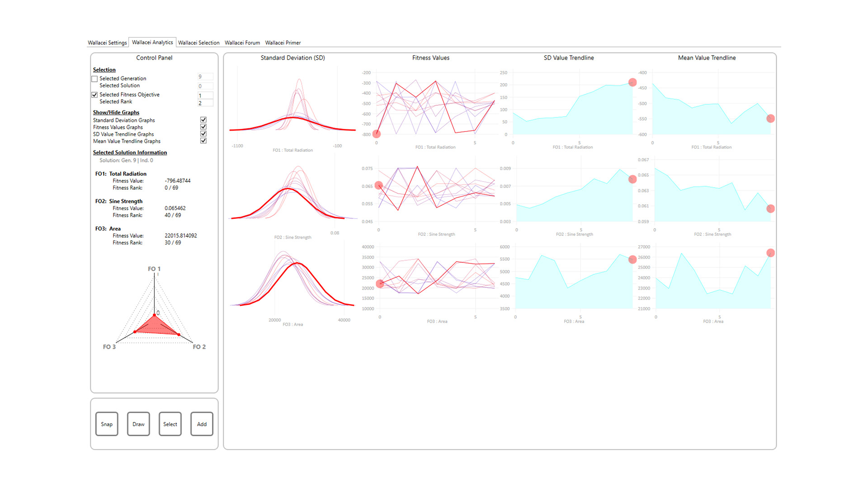Viewport: 868px width, 488px height.
Task: Open Wallacei Primer tab
Action: (283, 42)
